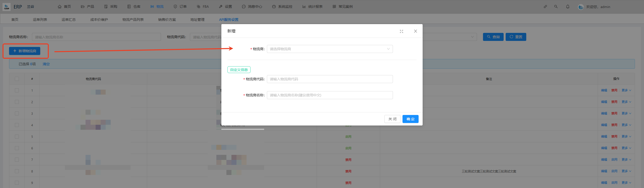Viewport: 644px width, 188px height.
Task: Toggle fullscreen icon in 新增 dialog
Action: 401,31
